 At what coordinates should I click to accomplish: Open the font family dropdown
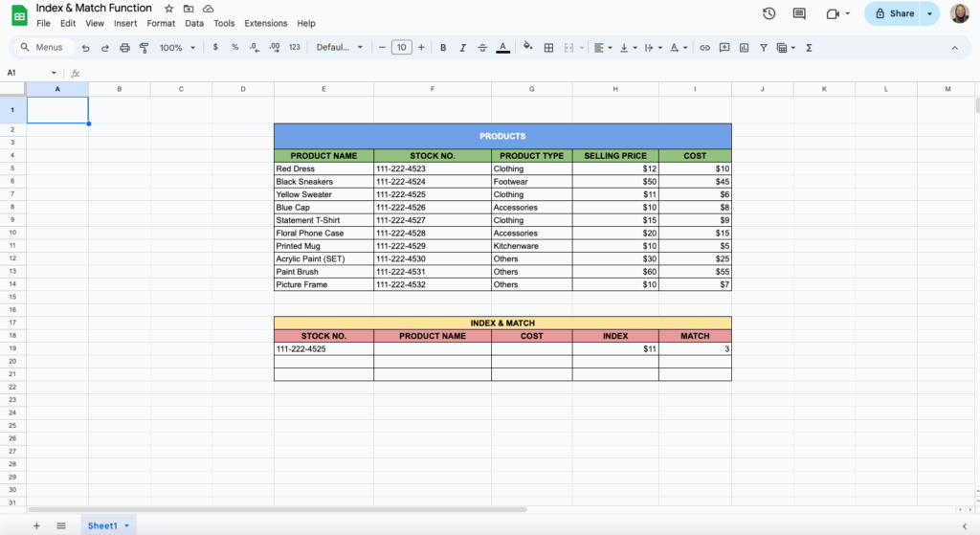coord(340,47)
